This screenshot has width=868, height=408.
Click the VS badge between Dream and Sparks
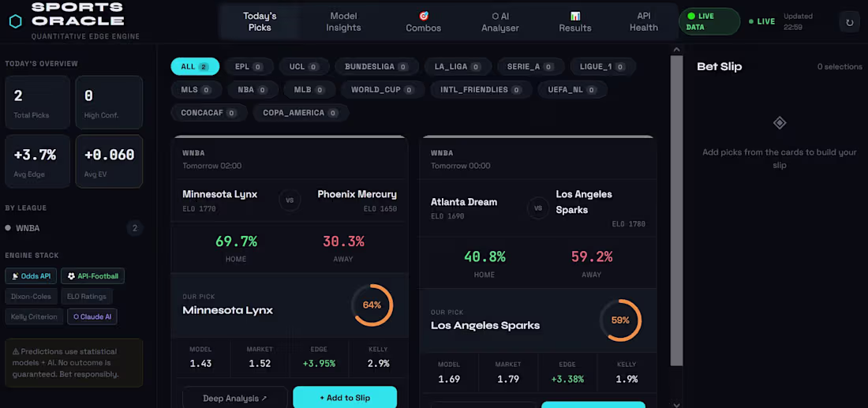pyautogui.click(x=538, y=208)
